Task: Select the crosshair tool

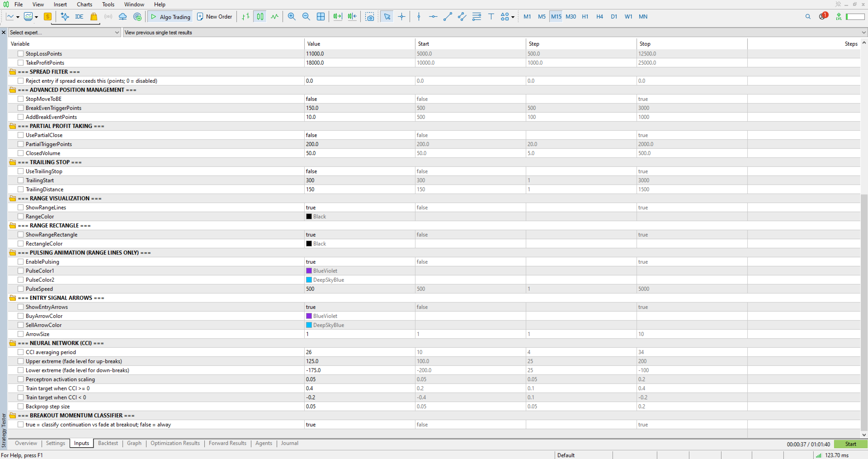Action: point(401,17)
